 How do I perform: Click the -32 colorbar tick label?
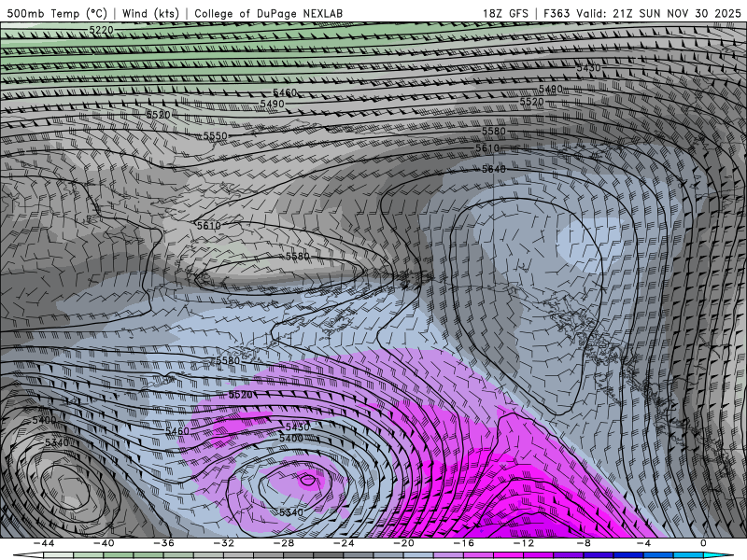pyautogui.click(x=223, y=543)
